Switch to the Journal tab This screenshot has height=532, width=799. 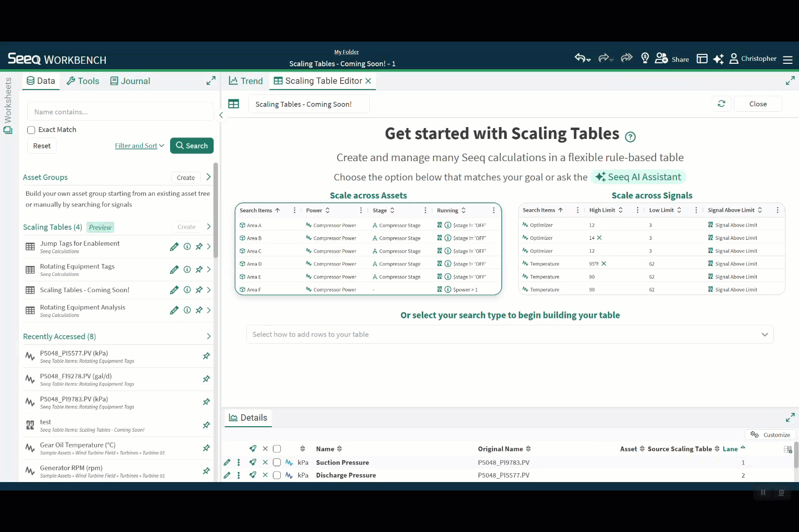point(130,81)
